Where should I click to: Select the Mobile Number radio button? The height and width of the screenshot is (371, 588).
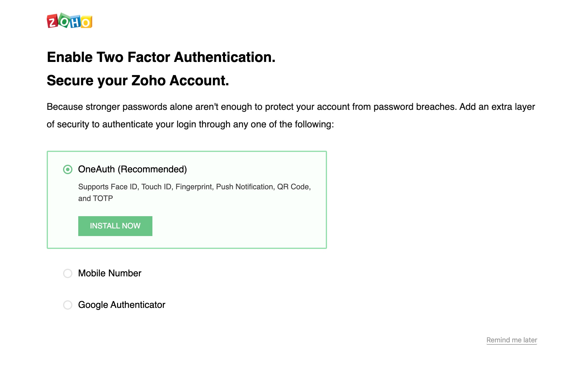click(68, 273)
